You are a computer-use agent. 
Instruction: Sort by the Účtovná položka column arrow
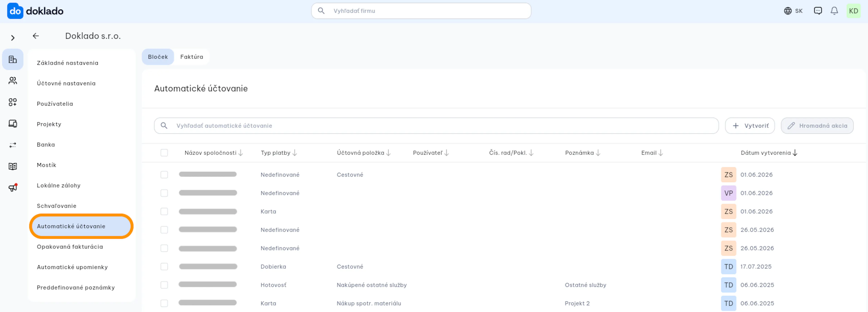389,153
